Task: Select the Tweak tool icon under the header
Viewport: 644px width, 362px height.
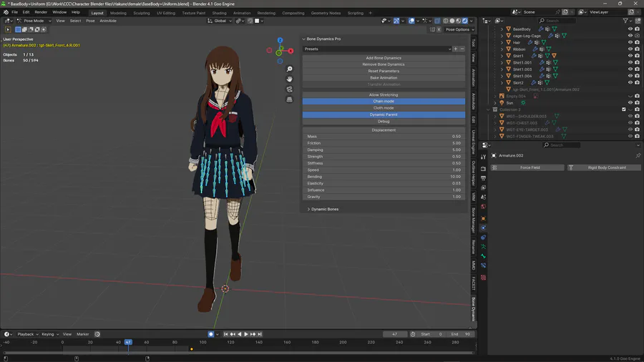Action: click(8, 29)
